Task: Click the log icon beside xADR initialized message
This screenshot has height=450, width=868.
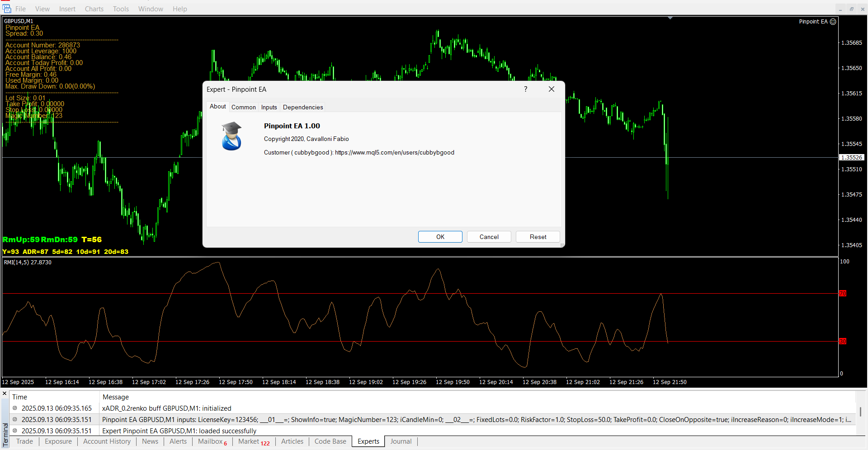Action: tap(15, 408)
